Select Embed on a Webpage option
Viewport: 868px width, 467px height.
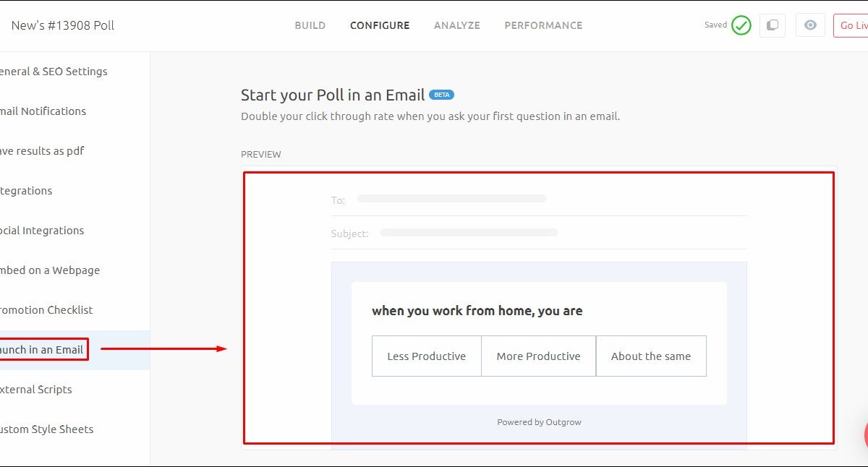pos(50,270)
